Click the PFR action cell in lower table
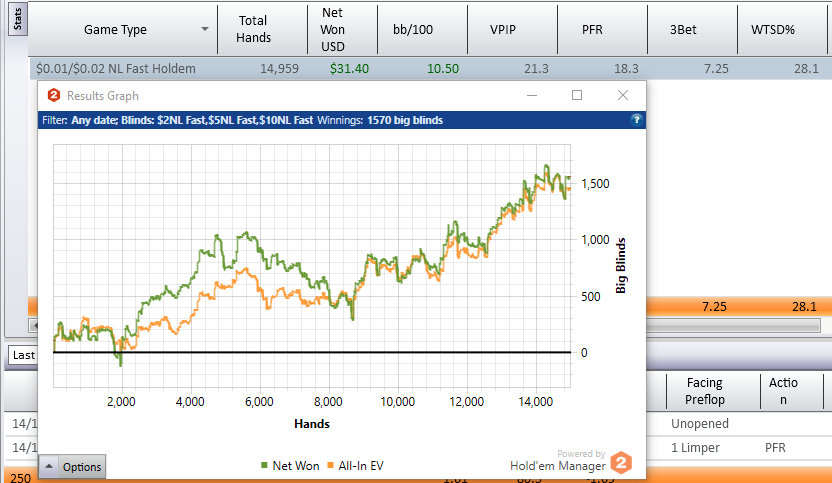This screenshot has width=832, height=483. (x=775, y=447)
